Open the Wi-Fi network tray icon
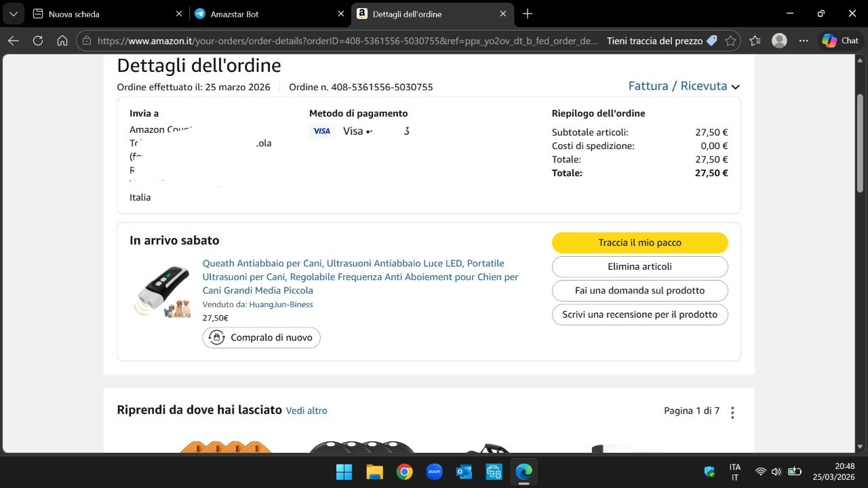This screenshot has width=868, height=488. [761, 472]
